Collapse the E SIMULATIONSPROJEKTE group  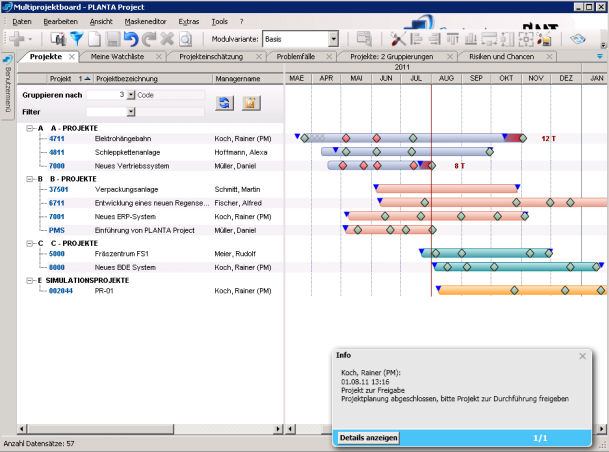pyautogui.click(x=30, y=280)
